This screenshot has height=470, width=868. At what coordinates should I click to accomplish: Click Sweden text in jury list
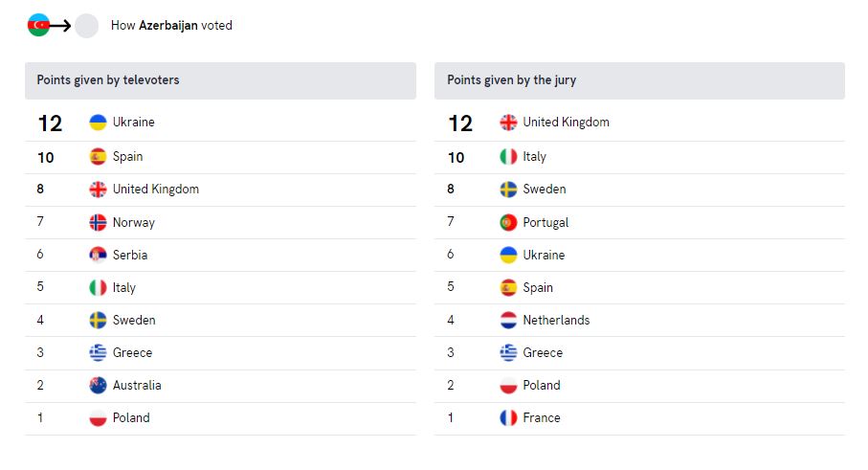point(545,190)
